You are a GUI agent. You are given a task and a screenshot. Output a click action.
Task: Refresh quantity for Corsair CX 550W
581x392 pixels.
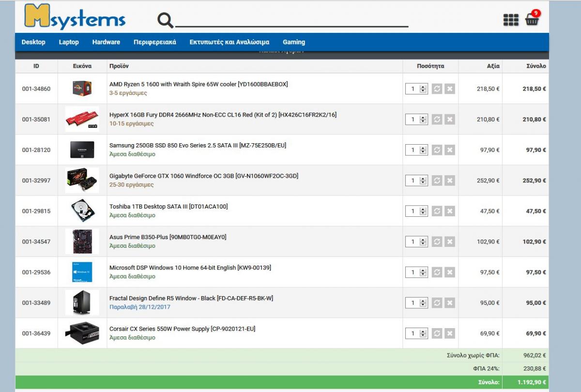pos(437,333)
